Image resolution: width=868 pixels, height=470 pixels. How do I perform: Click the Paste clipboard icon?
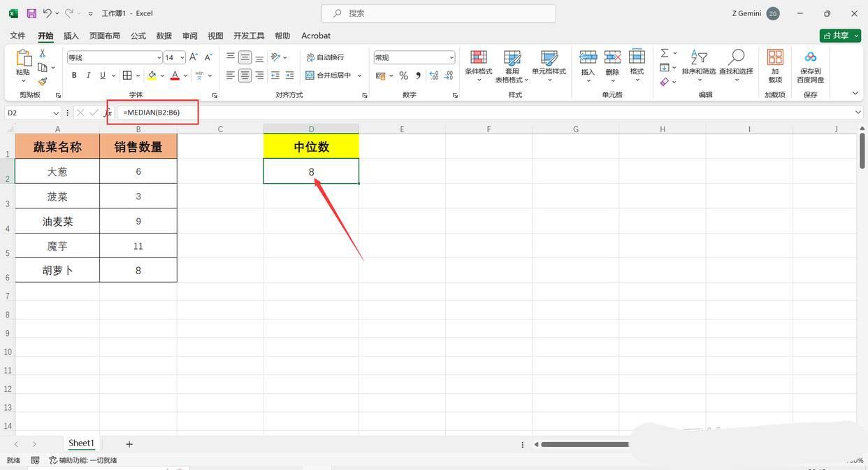[23, 58]
